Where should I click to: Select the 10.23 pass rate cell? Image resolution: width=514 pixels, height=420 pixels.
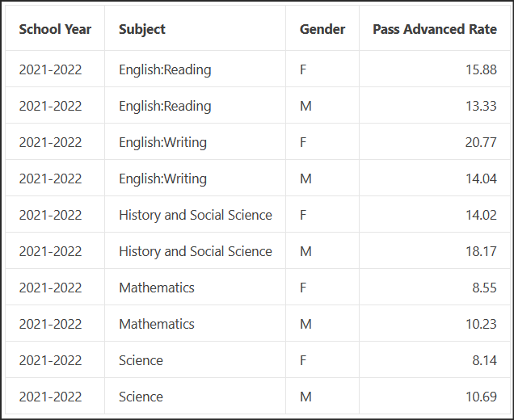click(x=481, y=324)
